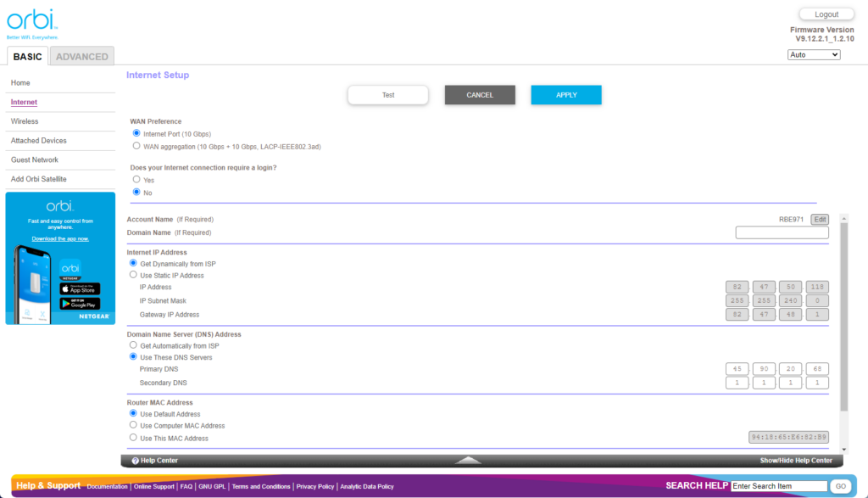
Task: Open Attached Devices in the sidebar
Action: click(38, 141)
